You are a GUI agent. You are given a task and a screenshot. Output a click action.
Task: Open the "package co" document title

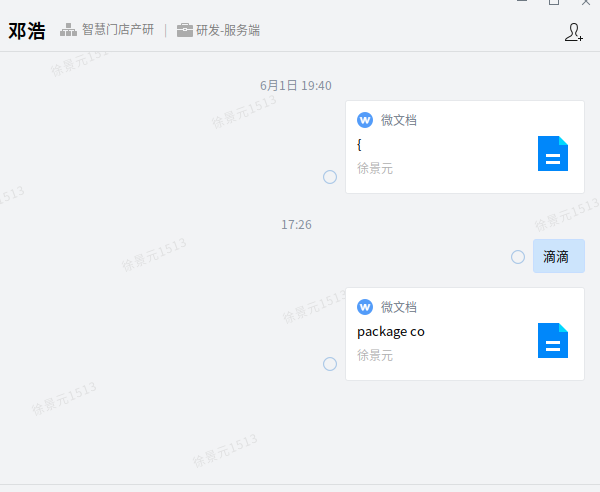tap(391, 332)
